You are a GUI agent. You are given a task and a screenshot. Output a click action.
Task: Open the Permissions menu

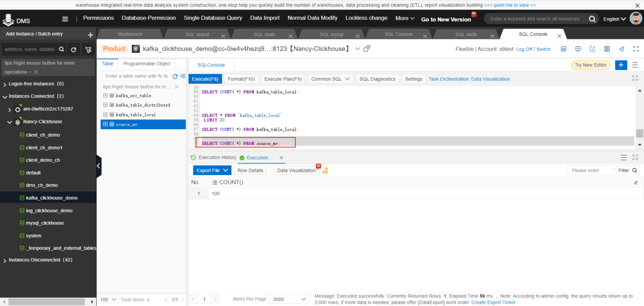pyautogui.click(x=98, y=18)
